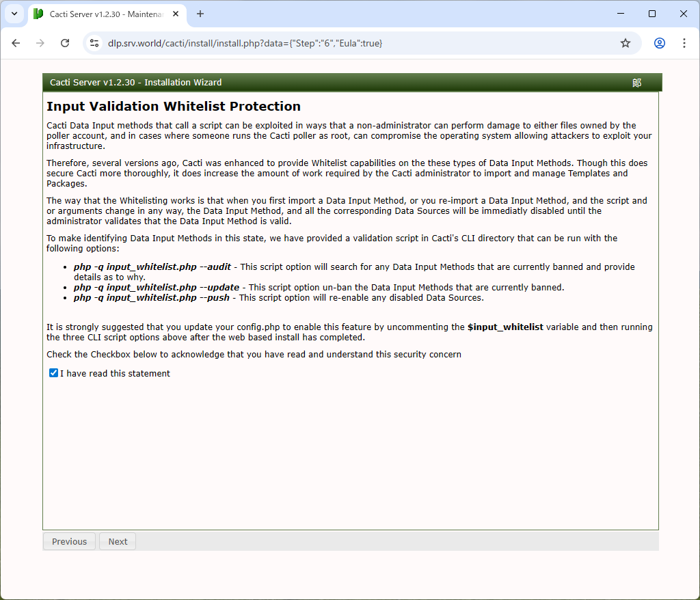Open the Chrome profile account icon
Image resolution: width=700 pixels, height=600 pixels.
click(660, 43)
